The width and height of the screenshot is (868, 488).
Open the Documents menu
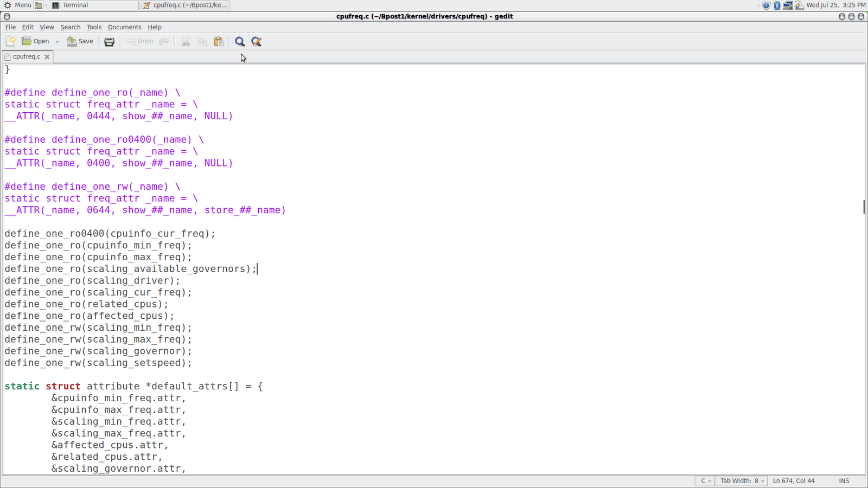click(124, 27)
